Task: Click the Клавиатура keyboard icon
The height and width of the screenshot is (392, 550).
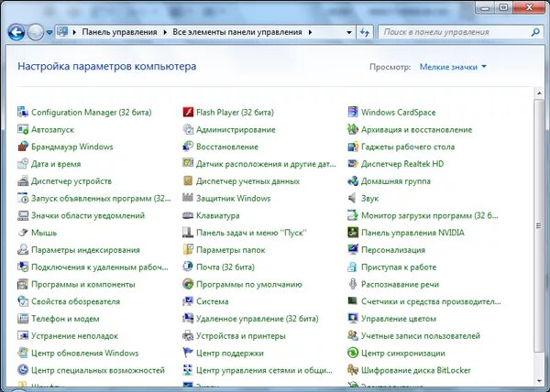Action: pyautogui.click(x=188, y=215)
